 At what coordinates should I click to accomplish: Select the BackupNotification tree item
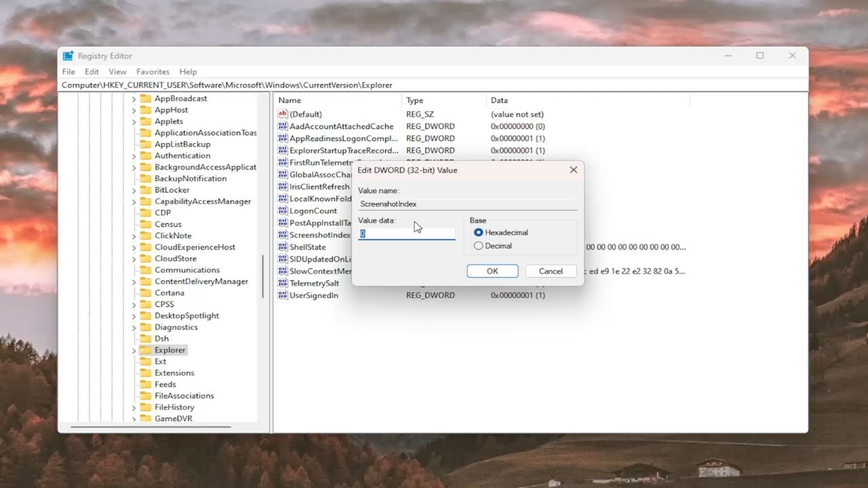tap(191, 178)
